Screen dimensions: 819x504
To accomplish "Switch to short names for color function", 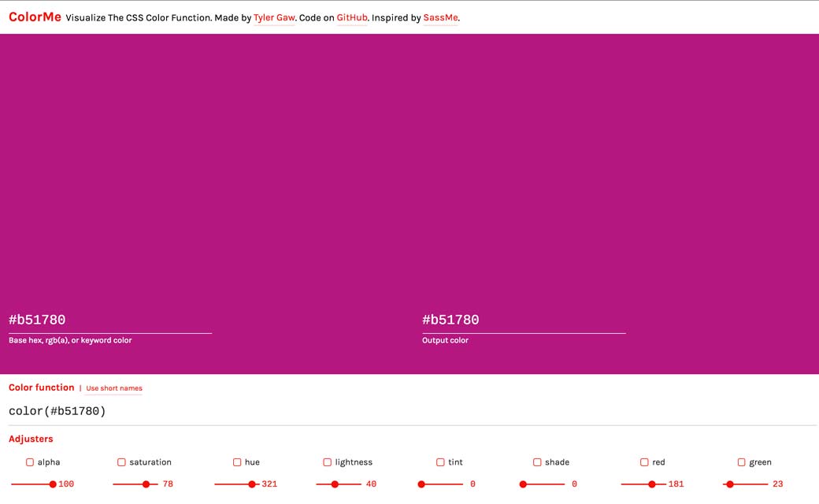I will coord(114,388).
